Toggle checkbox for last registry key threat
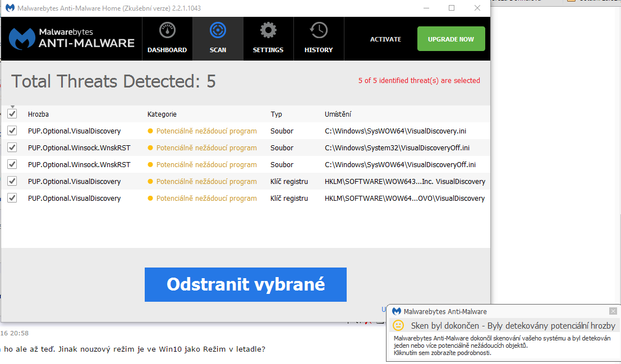 (x=12, y=198)
